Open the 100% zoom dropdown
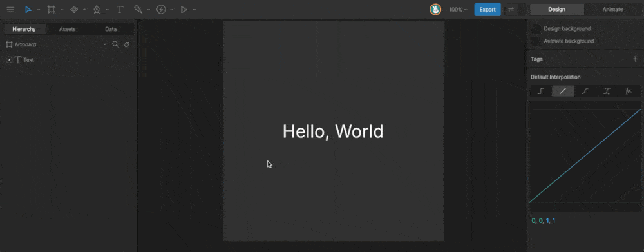 pyautogui.click(x=458, y=10)
